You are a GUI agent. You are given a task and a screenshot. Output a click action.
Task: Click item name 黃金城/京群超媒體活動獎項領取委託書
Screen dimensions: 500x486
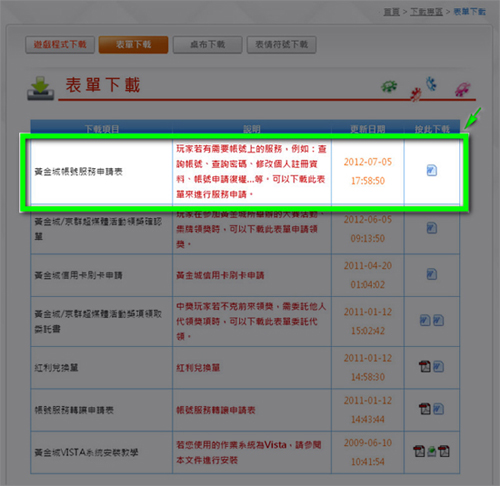[x=98, y=321]
